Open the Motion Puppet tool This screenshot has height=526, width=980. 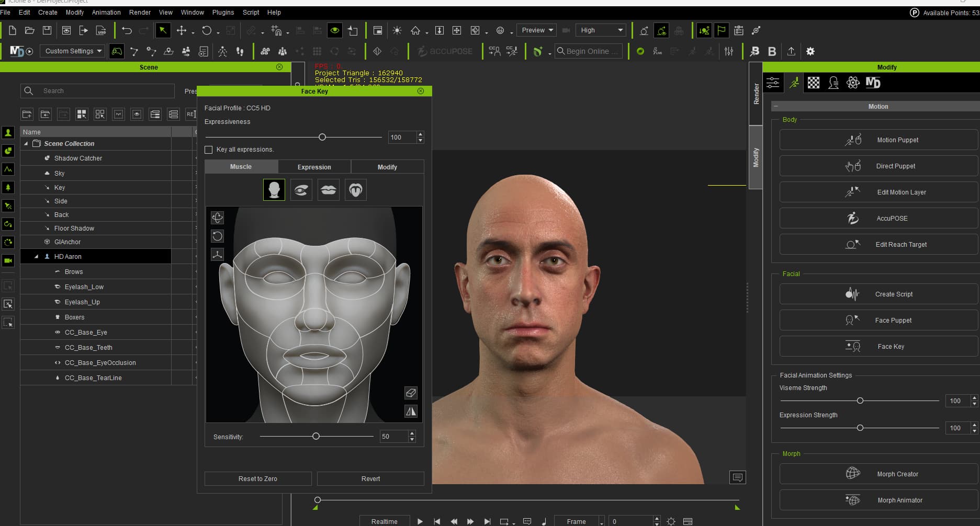pyautogui.click(x=878, y=140)
